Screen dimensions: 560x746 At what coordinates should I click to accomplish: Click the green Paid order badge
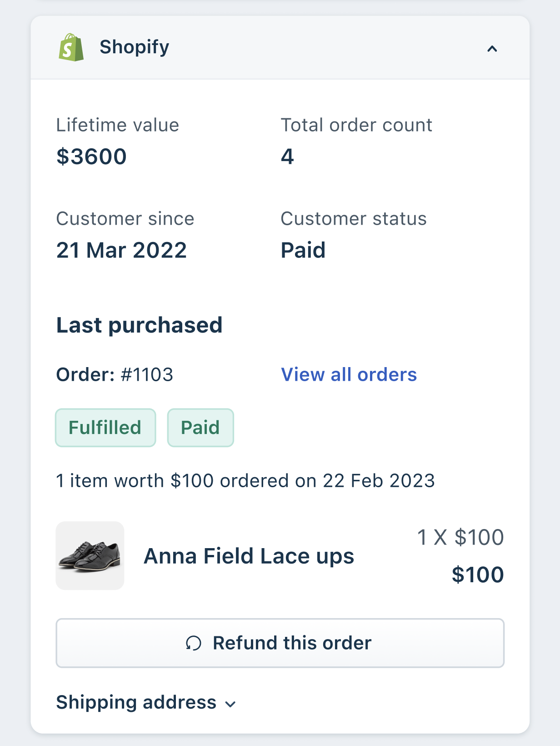(200, 428)
